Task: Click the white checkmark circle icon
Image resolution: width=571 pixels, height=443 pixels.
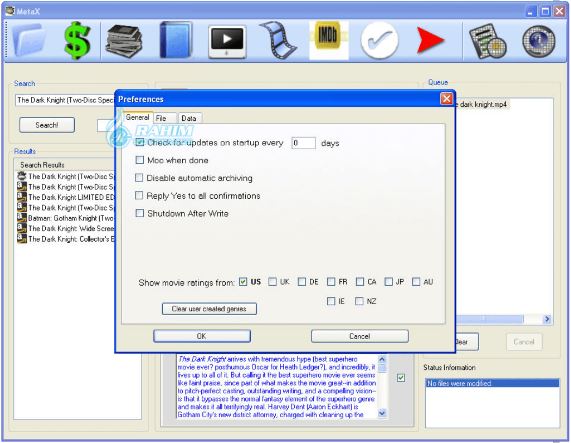Action: [x=379, y=40]
